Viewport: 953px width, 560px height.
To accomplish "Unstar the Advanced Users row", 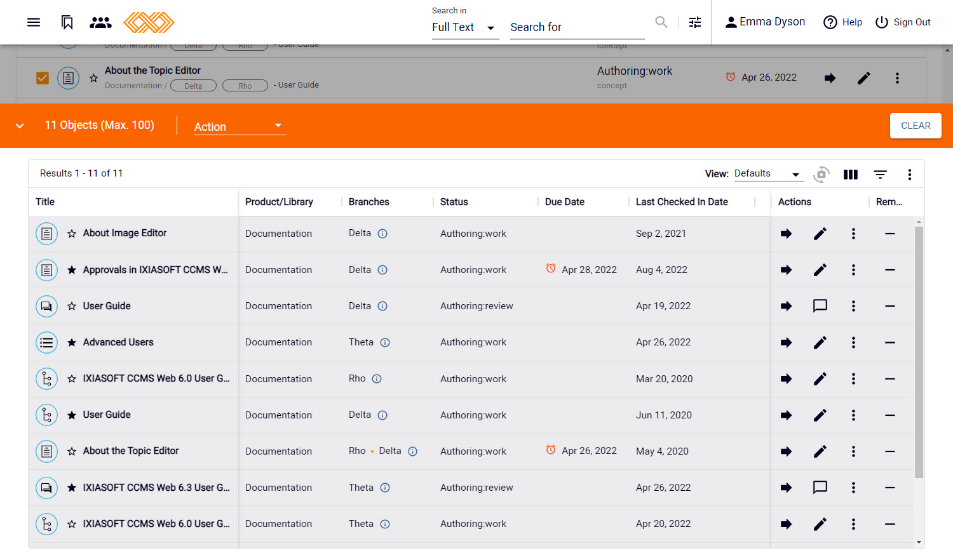I will [72, 342].
